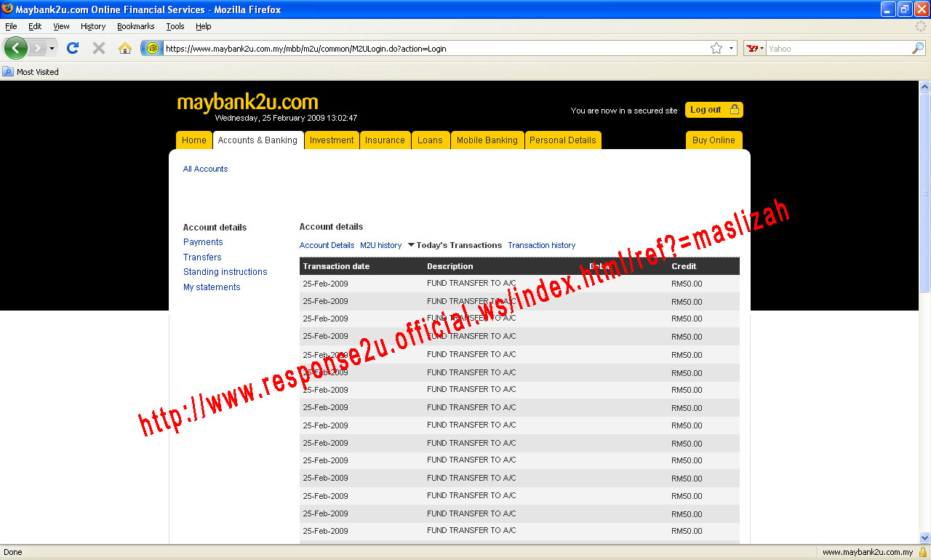The image size is (931, 560).
Task: Open the back/forward history dropdown arrow
Action: pyautogui.click(x=52, y=49)
